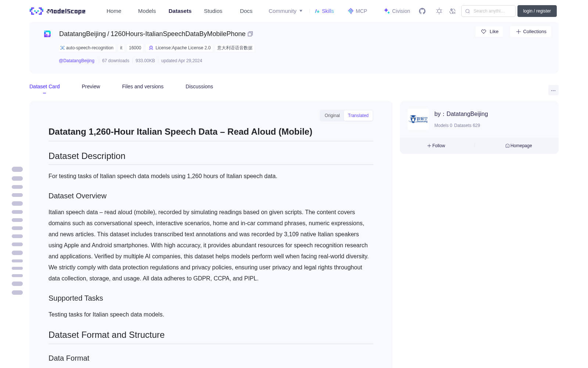Click the Datatang owl avatar

[x=418, y=119]
